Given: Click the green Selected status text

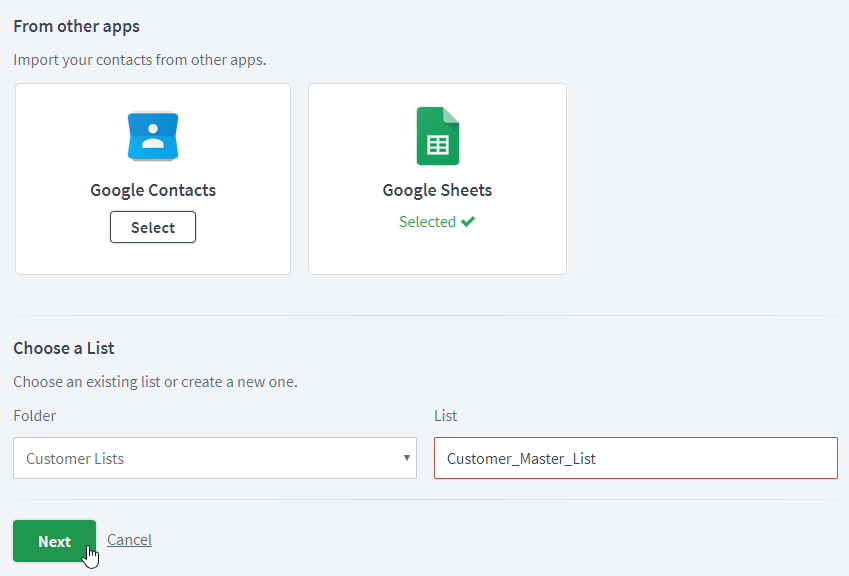Looking at the screenshot, I should [427, 221].
